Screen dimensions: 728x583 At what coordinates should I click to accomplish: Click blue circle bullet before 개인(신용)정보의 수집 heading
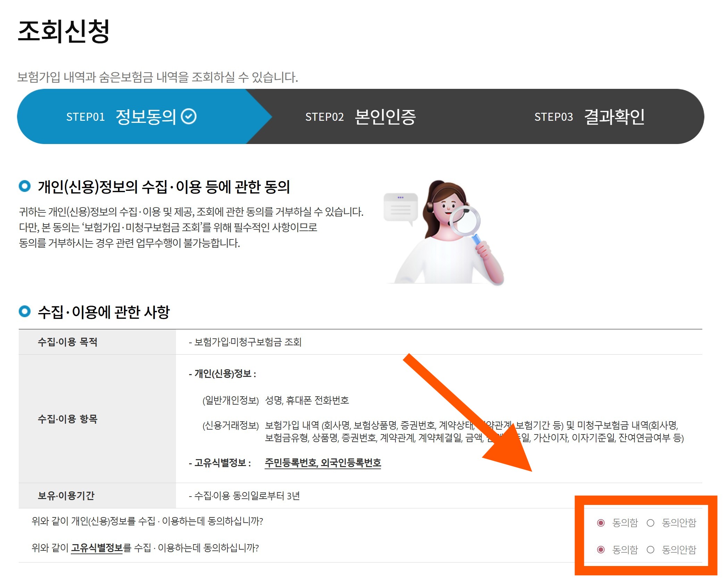click(25, 186)
